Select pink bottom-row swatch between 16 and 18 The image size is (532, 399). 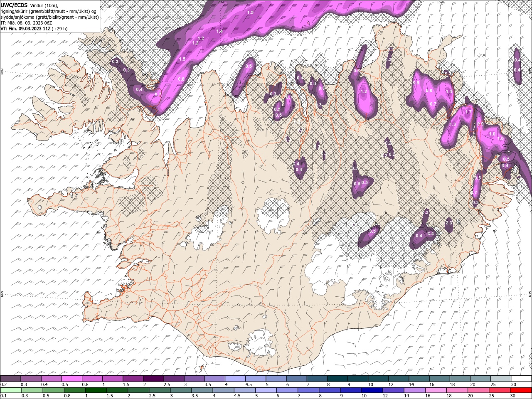[435, 390]
